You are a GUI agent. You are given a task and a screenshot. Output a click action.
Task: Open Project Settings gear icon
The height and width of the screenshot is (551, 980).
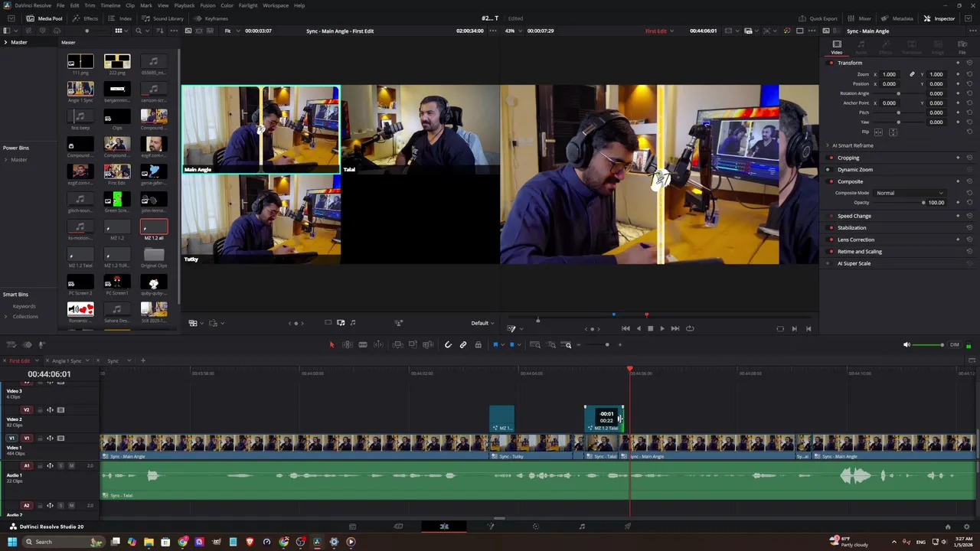pos(967,527)
